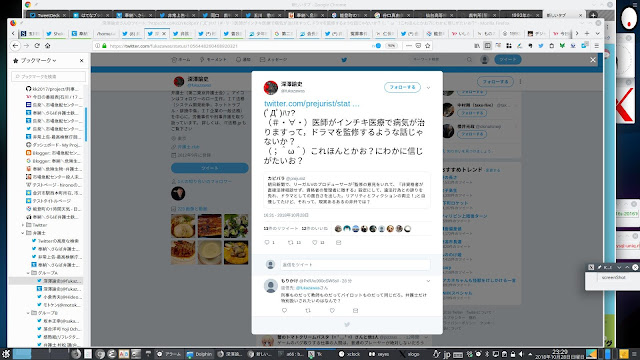Bookmark this page with the star icon
The height and width of the screenshot is (360, 640).
click(427, 46)
